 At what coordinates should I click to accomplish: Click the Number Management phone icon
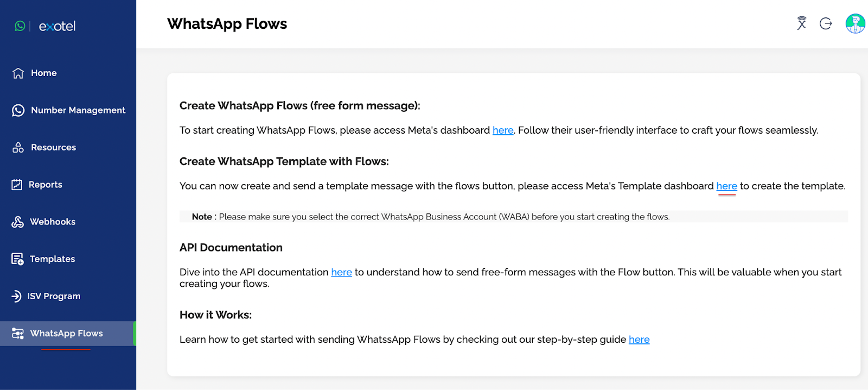tap(18, 110)
